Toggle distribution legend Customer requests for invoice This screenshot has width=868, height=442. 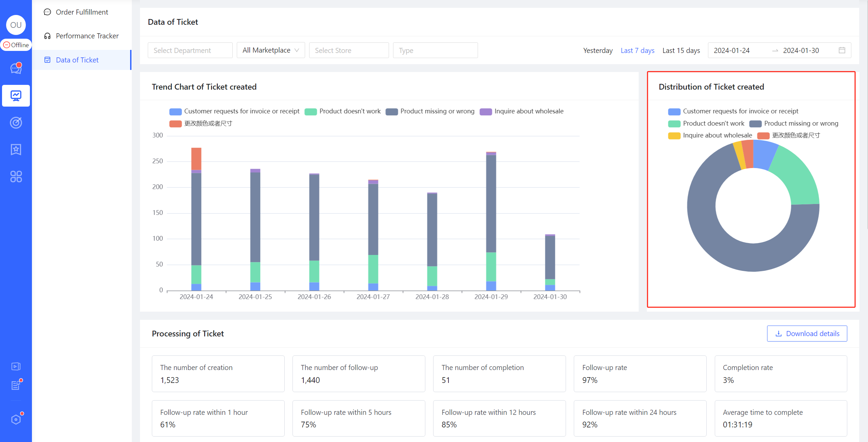point(733,111)
